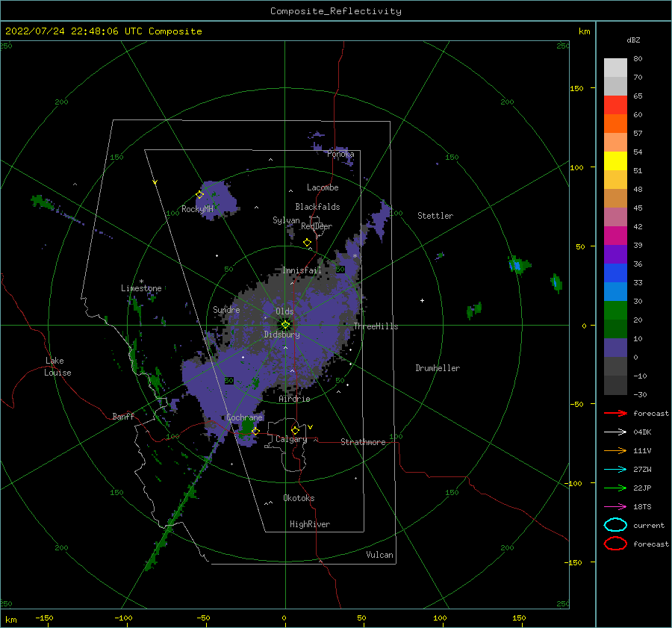Click the blue-green radar echo east of Stettler
This screenshot has height=628, width=672.
coord(520,265)
